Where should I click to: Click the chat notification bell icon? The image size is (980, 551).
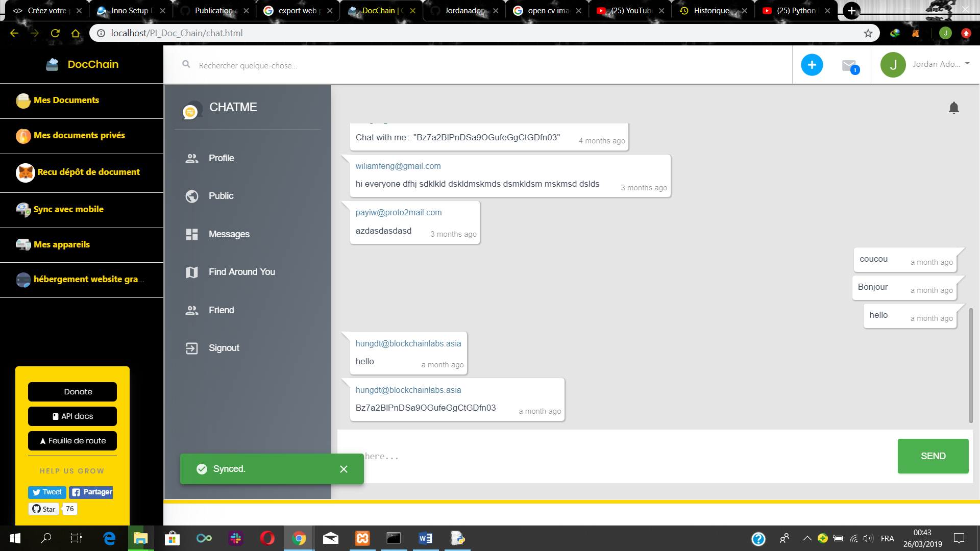[953, 108]
